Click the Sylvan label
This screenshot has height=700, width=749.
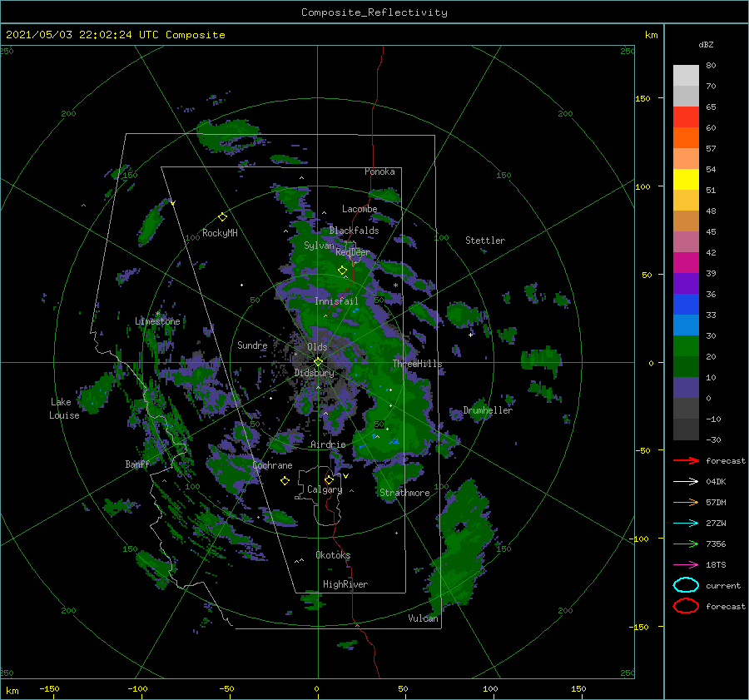319,246
